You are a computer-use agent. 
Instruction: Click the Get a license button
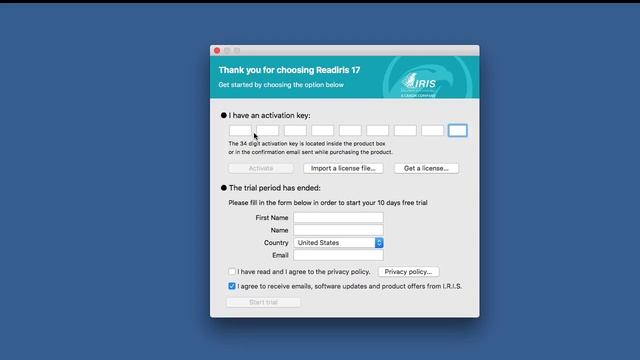[x=426, y=168]
